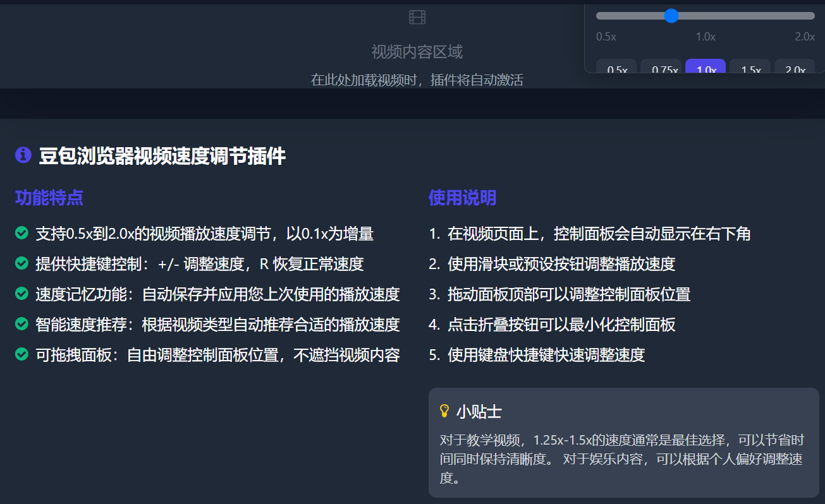The image size is (825, 504).
Task: Select the 1.5x speed preset button
Action: (x=750, y=67)
